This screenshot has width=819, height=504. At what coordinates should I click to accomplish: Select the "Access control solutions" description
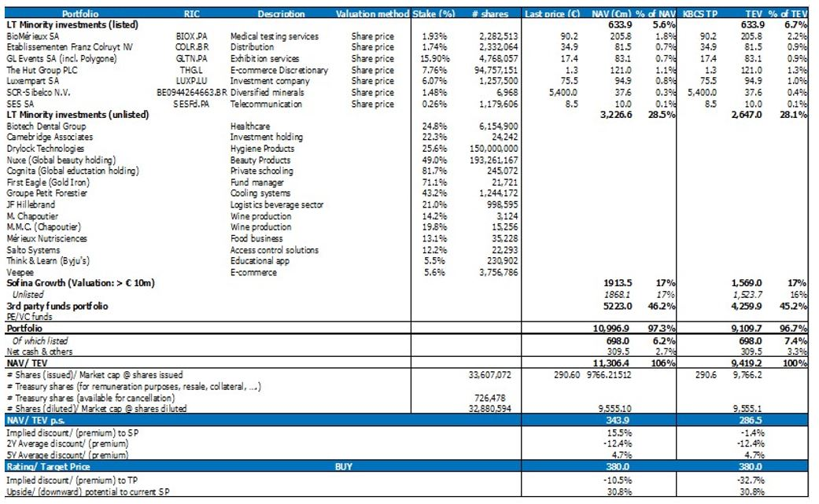(x=275, y=251)
